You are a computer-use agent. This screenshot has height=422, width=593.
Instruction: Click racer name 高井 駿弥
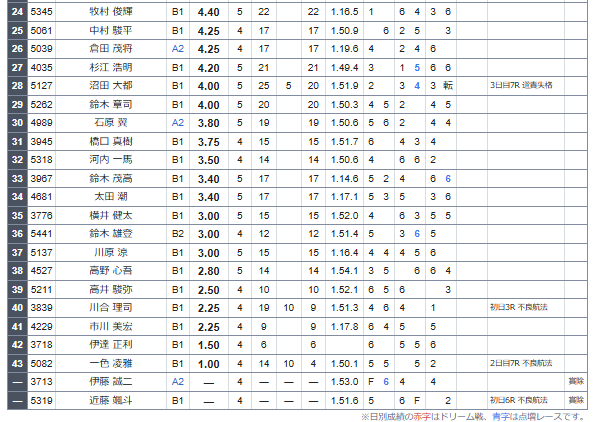pyautogui.click(x=111, y=290)
